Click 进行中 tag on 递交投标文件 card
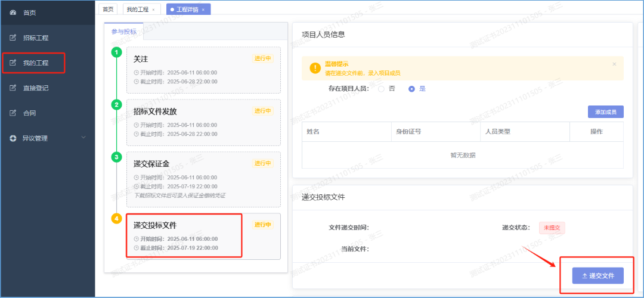This screenshot has width=644, height=298. tap(263, 225)
